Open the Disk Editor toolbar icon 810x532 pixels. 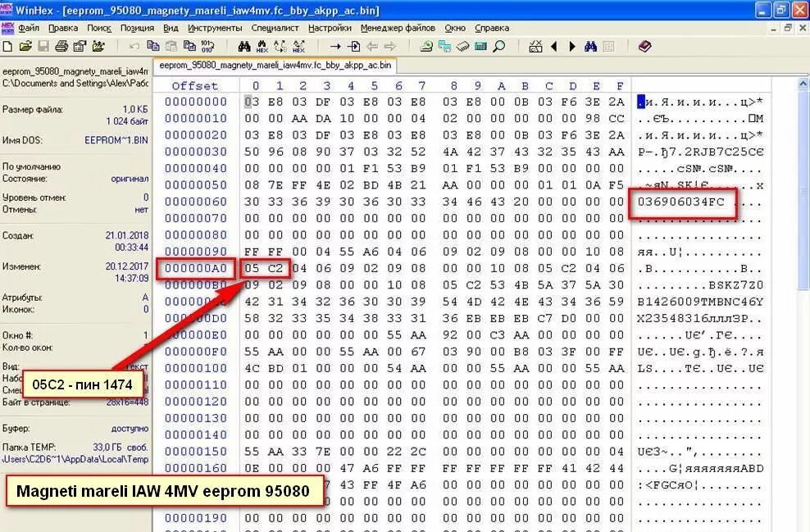click(x=426, y=47)
